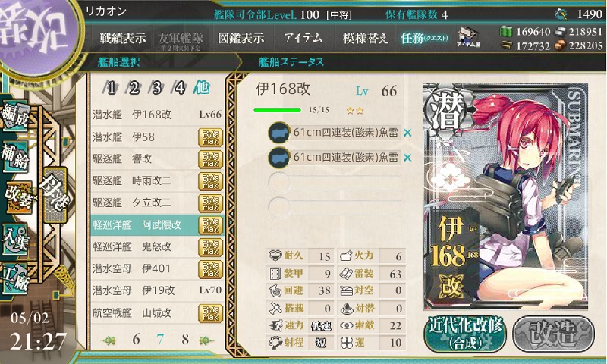Jump to previous pages with left arrow
Image resolution: width=607 pixels, height=364 pixels.
[109, 340]
